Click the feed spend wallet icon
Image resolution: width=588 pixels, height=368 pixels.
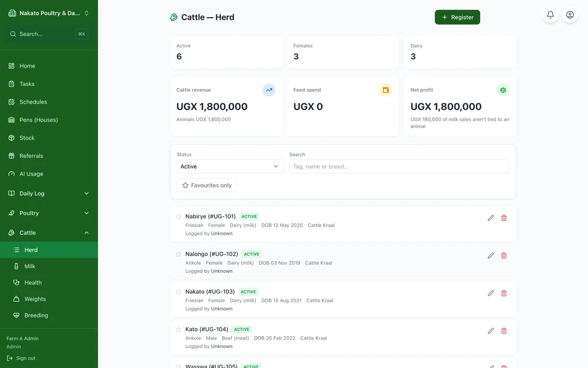pos(386,90)
